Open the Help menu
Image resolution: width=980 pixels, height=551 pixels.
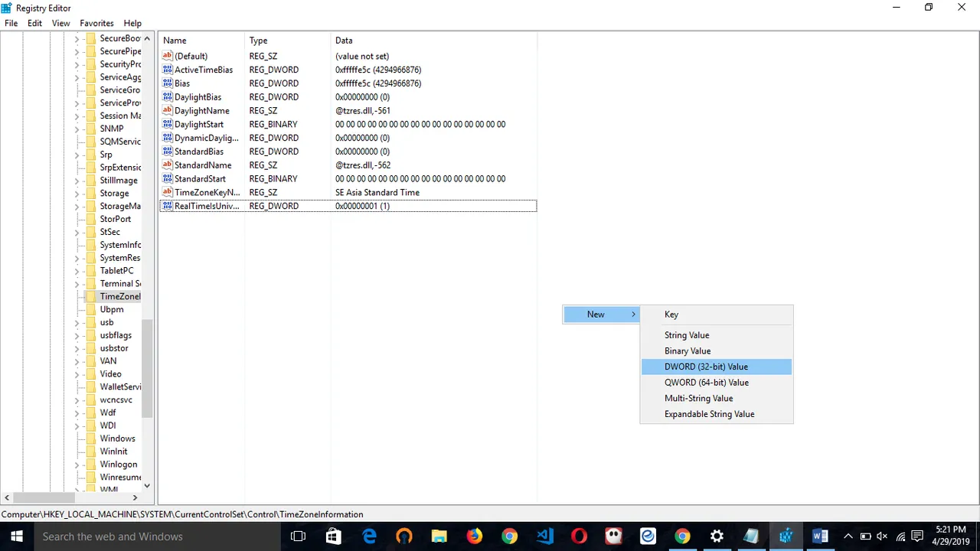[132, 23]
